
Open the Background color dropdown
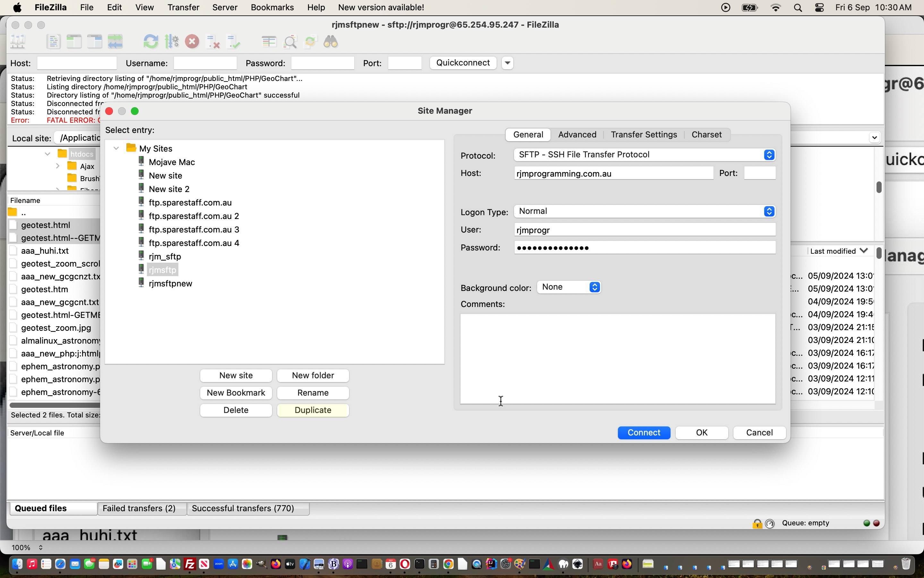(x=569, y=287)
